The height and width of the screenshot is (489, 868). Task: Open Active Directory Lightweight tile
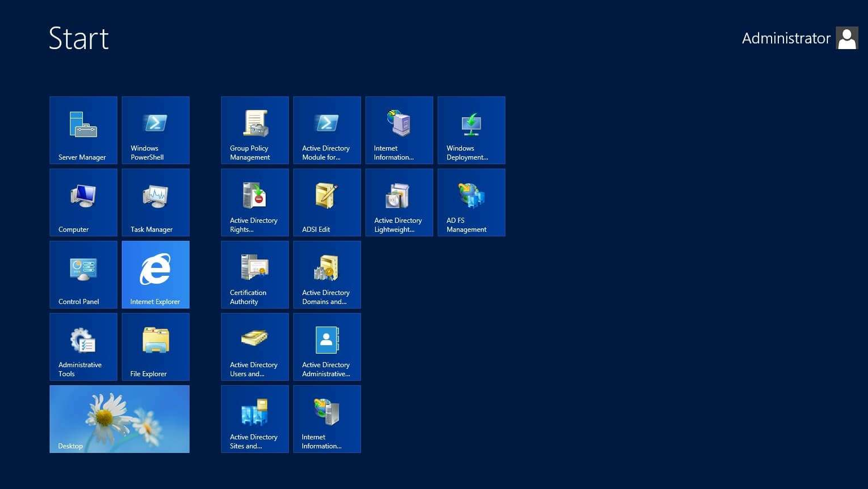[x=399, y=202]
